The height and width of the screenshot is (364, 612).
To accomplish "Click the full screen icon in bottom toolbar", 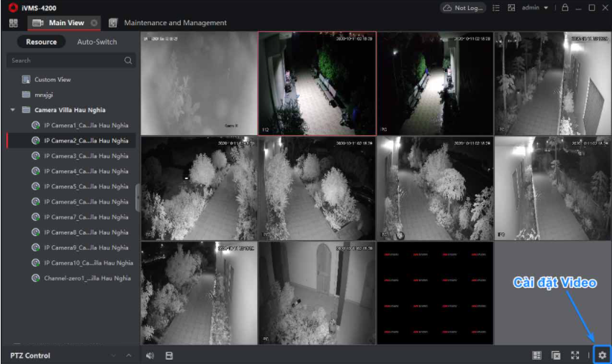I will [x=575, y=355].
